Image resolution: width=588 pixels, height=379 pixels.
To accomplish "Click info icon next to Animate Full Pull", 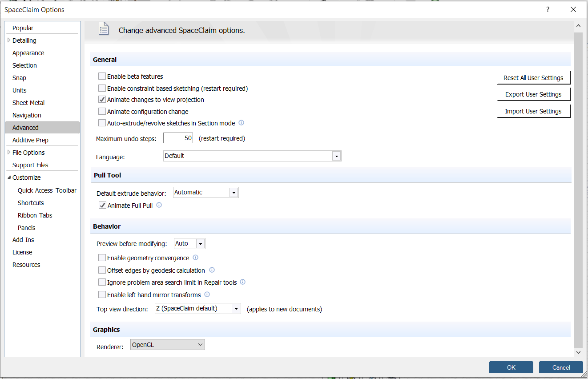I will tap(159, 205).
